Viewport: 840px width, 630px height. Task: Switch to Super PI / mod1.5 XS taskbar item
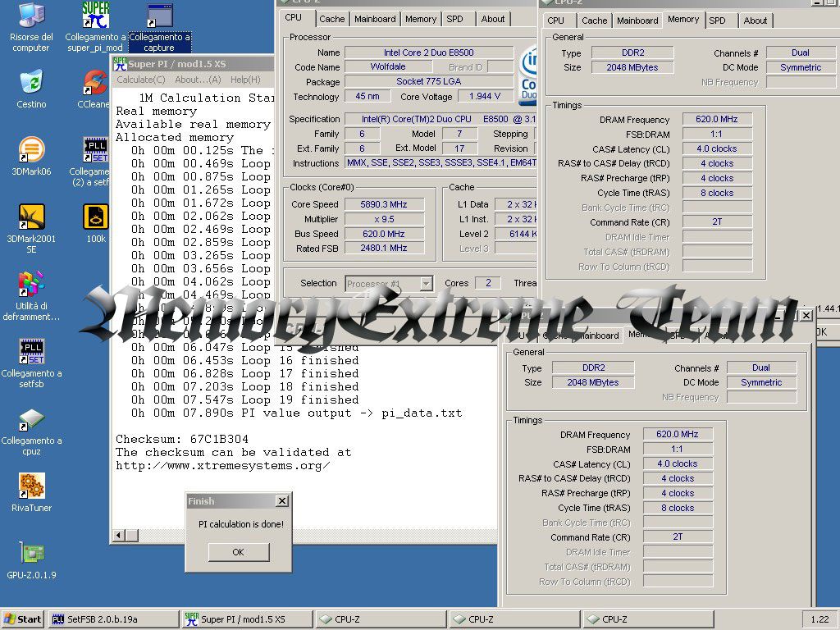pos(248,619)
